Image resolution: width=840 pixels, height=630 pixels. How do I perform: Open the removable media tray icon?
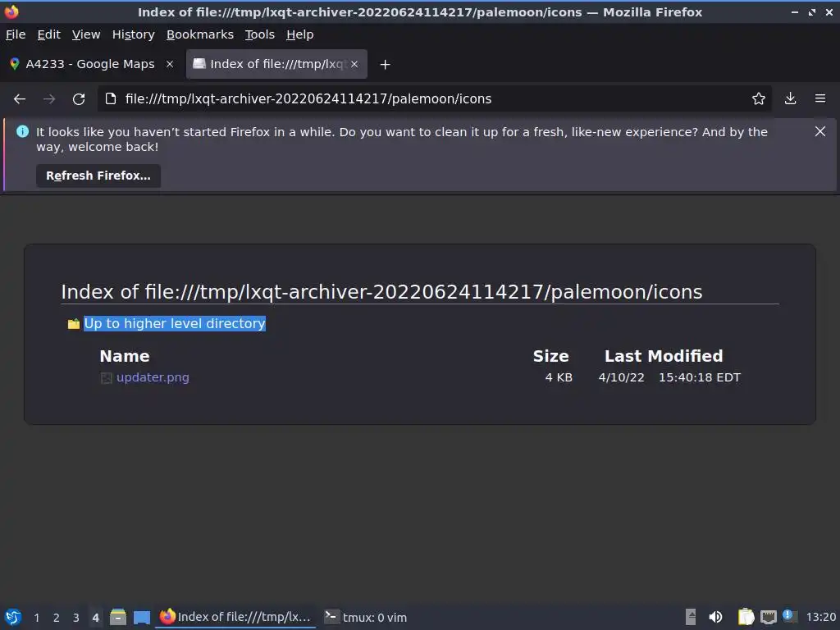click(691, 617)
